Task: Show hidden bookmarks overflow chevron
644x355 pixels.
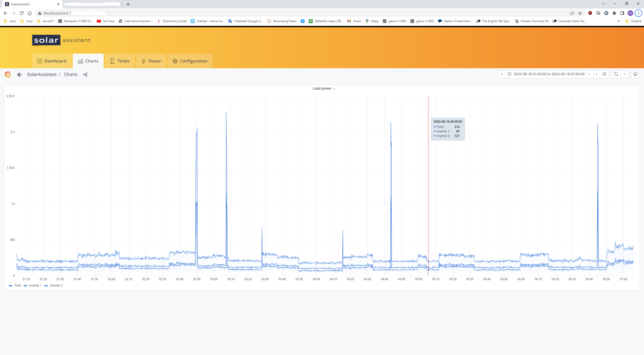Action: click(618, 21)
